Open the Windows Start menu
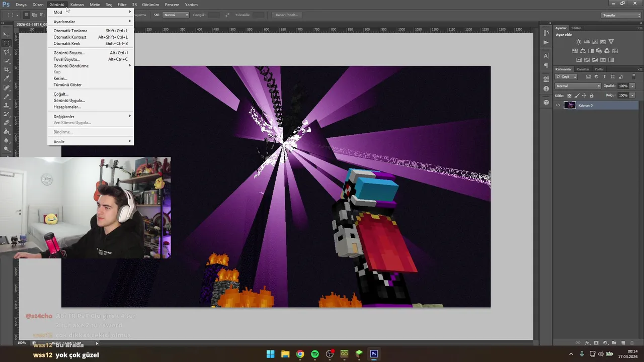The height and width of the screenshot is (362, 644). point(270,354)
